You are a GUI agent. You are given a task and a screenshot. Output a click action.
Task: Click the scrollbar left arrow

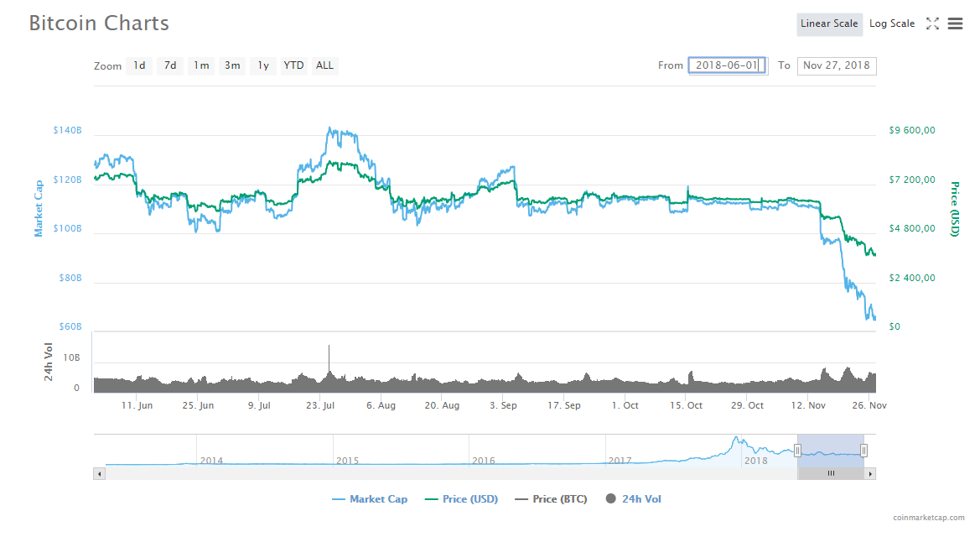coord(100,473)
